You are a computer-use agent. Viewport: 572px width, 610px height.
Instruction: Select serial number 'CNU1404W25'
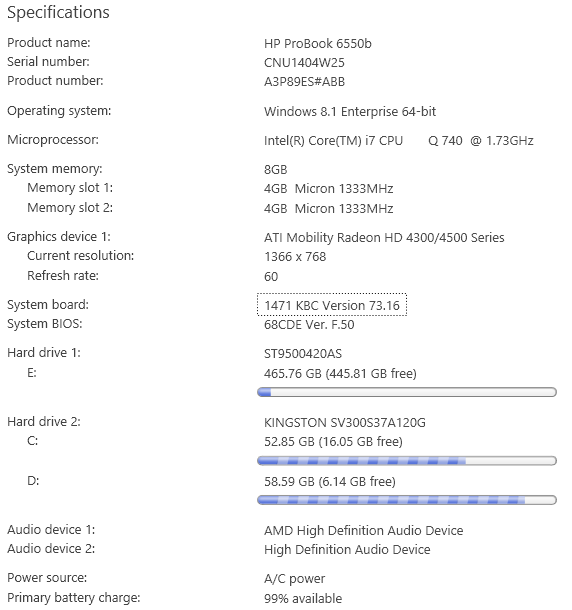(304, 63)
